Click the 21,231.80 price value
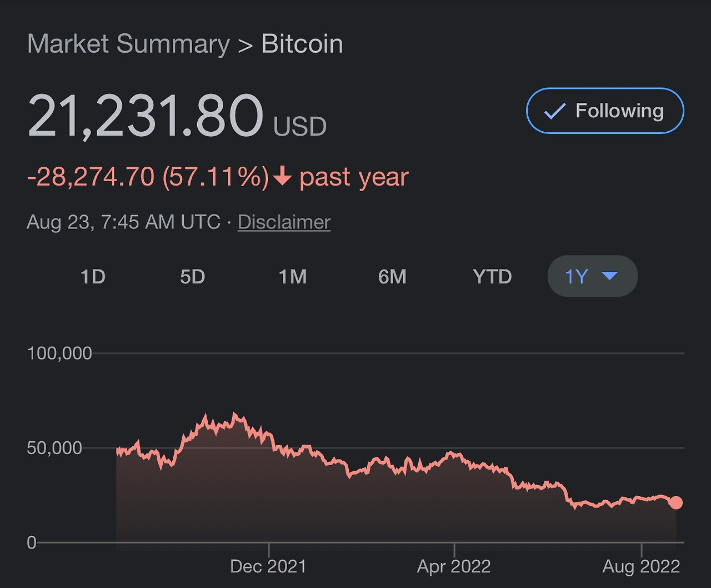Image resolution: width=711 pixels, height=588 pixels. [146, 116]
